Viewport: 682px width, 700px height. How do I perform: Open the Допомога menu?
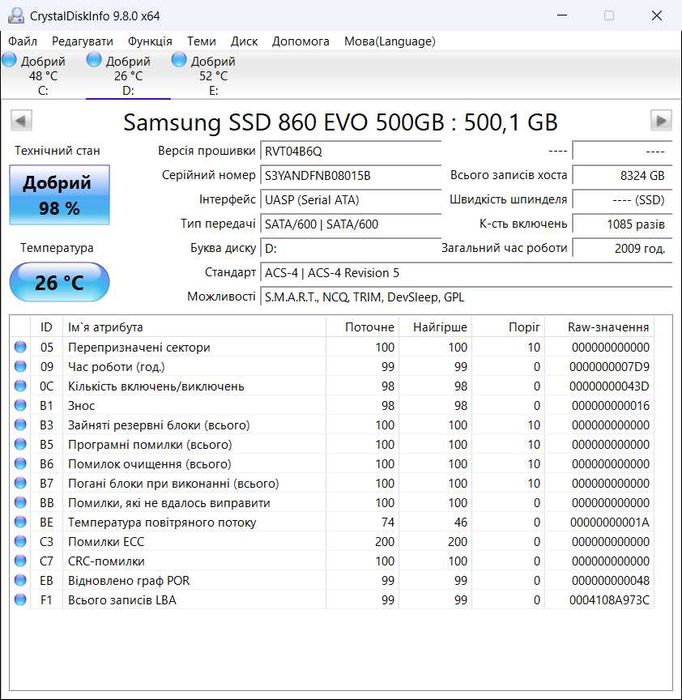click(300, 42)
